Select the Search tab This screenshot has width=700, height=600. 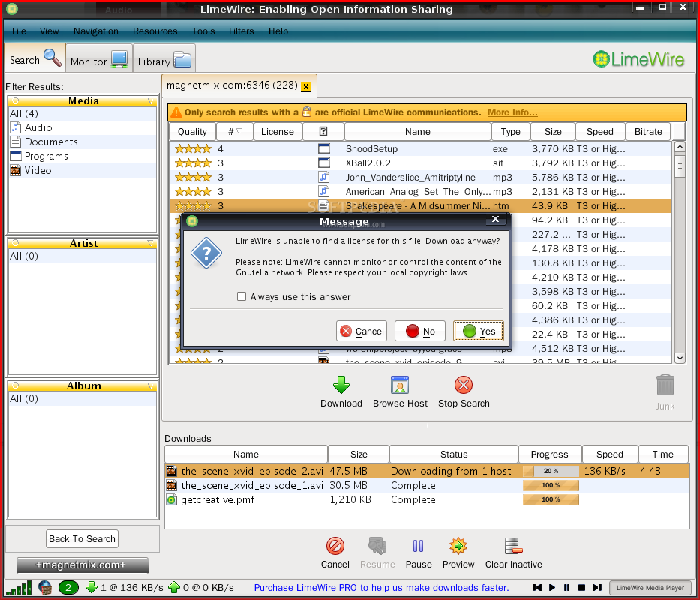tap(35, 58)
